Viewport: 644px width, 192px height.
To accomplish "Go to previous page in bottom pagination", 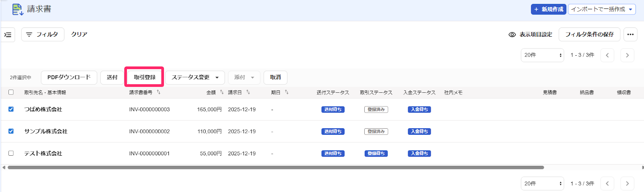I will click(607, 184).
